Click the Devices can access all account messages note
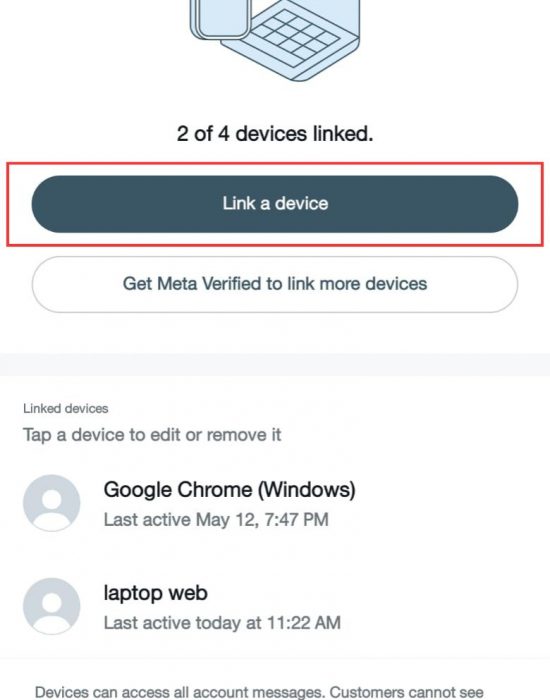This screenshot has height=700, width=550. (259, 692)
